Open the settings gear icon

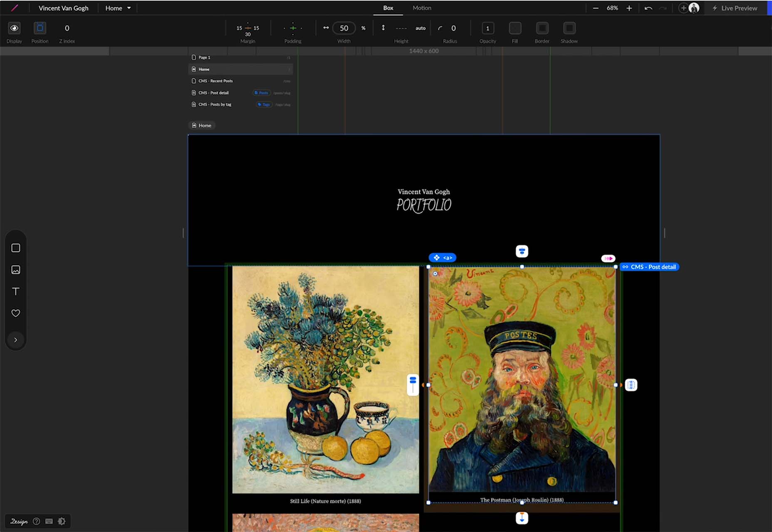click(62, 521)
